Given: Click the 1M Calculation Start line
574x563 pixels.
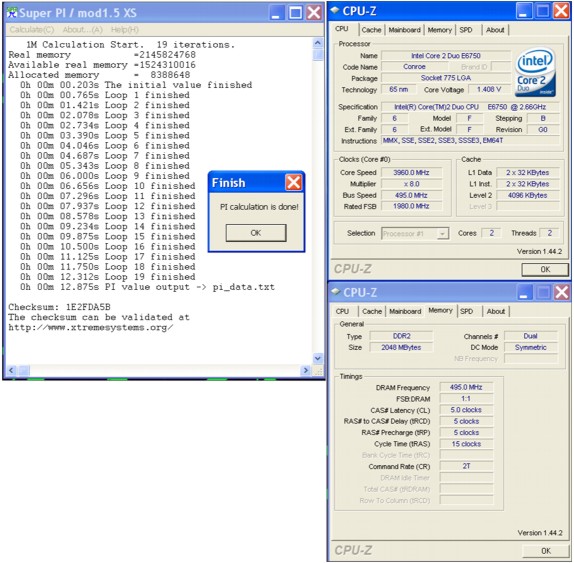Looking at the screenshot, I should 130,45.
